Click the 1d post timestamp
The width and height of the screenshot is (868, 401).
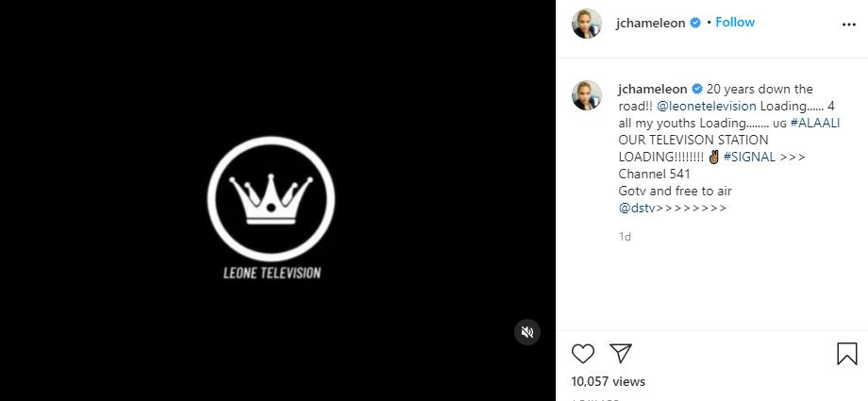(x=625, y=237)
